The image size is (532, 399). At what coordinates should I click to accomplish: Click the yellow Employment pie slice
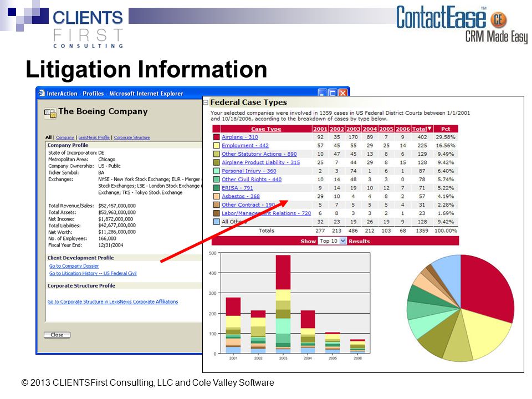(487, 334)
